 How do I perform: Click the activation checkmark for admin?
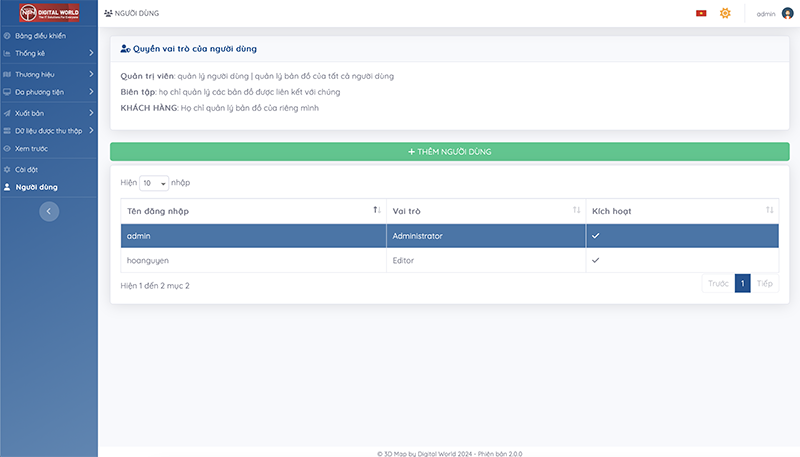pyautogui.click(x=596, y=236)
